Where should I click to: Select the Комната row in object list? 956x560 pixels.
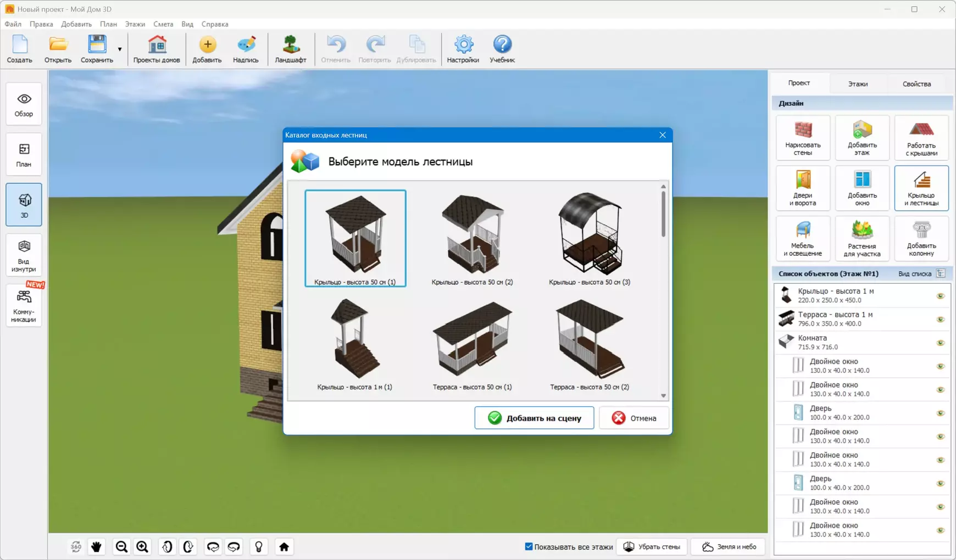(862, 343)
